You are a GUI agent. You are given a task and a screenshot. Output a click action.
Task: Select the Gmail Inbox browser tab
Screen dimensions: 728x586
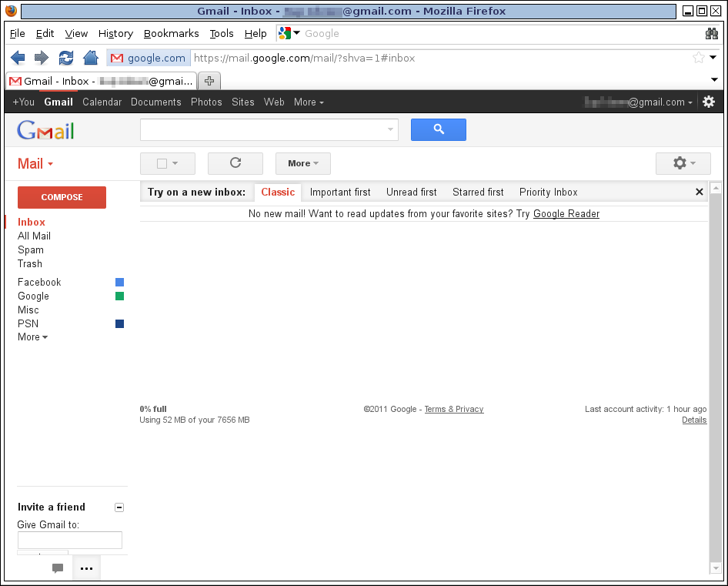(101, 81)
